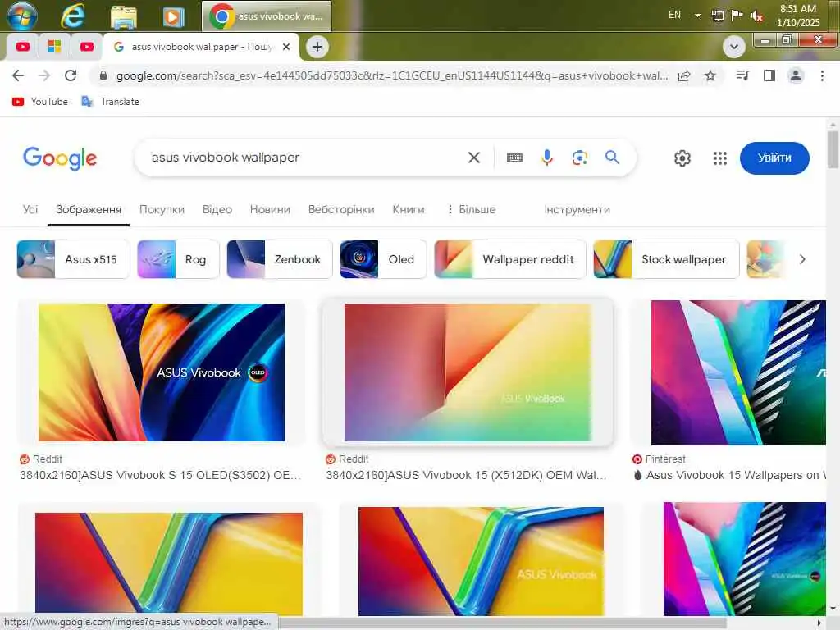This screenshot has width=840, height=630.
Task: Open the share page icon in the address bar
Action: pos(684,76)
